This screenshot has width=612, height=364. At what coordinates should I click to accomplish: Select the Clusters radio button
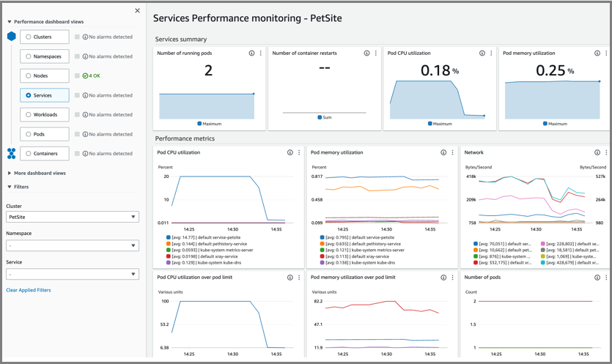[28, 37]
